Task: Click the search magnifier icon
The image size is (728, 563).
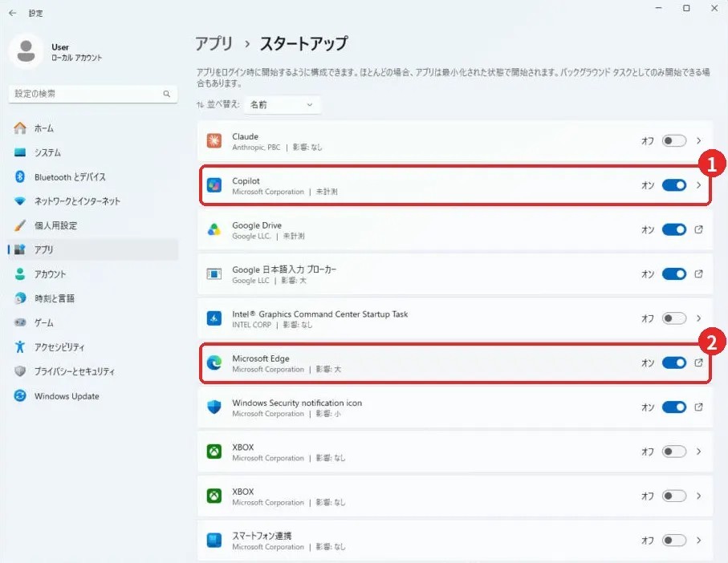Action: (167, 94)
